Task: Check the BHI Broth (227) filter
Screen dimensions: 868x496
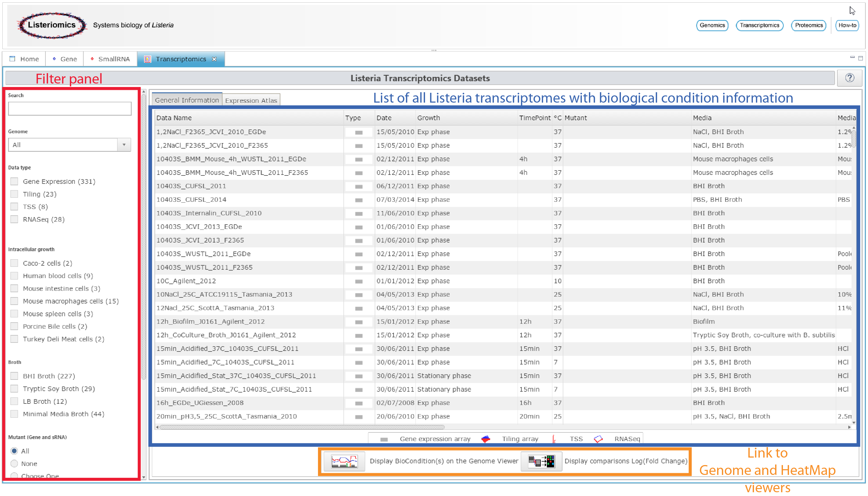Action: point(14,376)
